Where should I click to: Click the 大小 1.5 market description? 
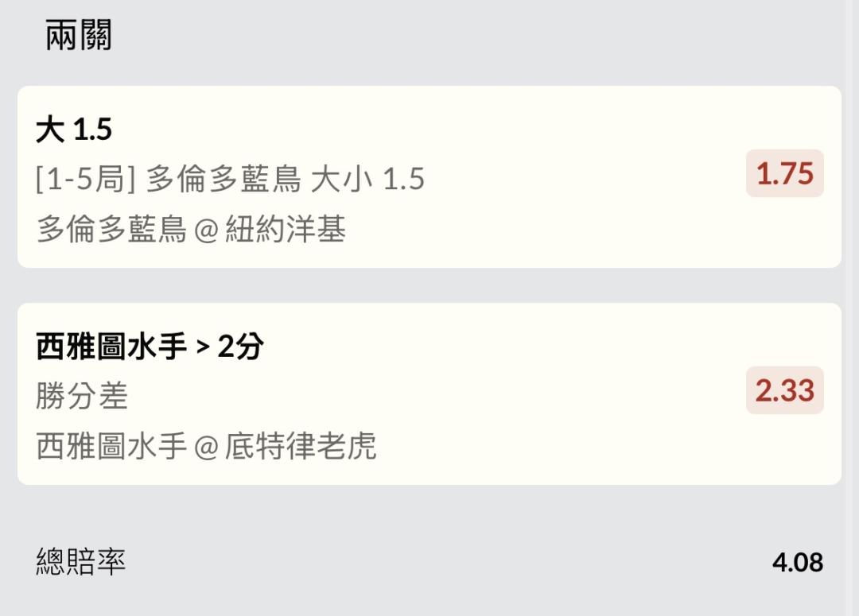(x=367, y=180)
